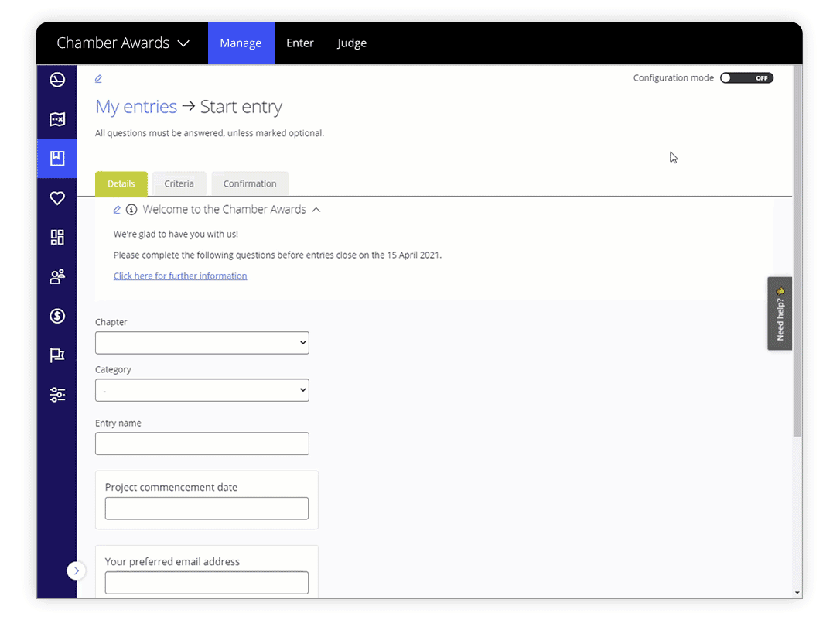840x627 pixels.
Task: Open the Chapter dropdown
Action: point(201,342)
